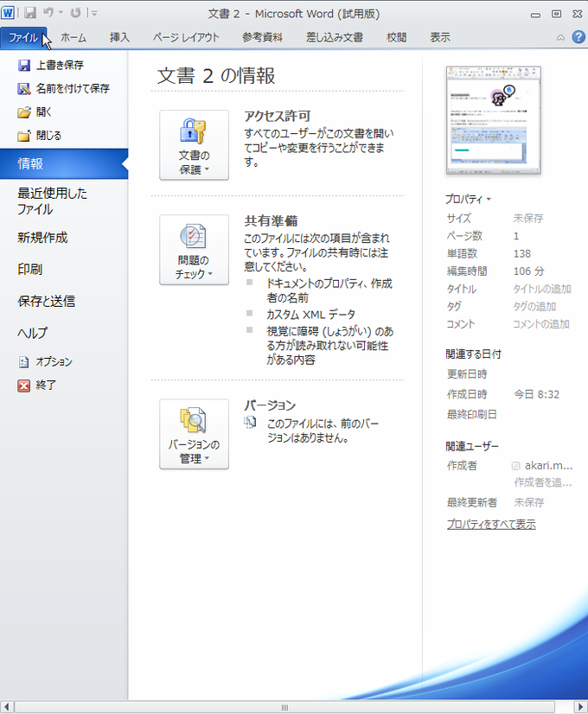Click the アクセス許可 heading
The height and width of the screenshot is (714, 588).
tap(278, 117)
